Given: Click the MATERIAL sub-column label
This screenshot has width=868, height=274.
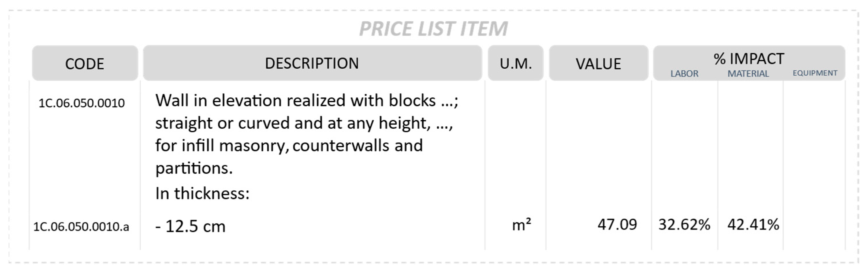Looking at the screenshot, I should point(748,74).
